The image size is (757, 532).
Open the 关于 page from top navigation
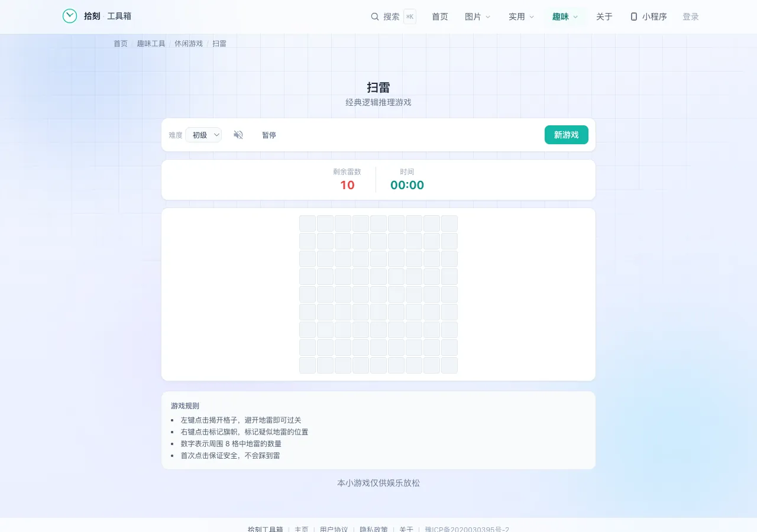click(604, 17)
